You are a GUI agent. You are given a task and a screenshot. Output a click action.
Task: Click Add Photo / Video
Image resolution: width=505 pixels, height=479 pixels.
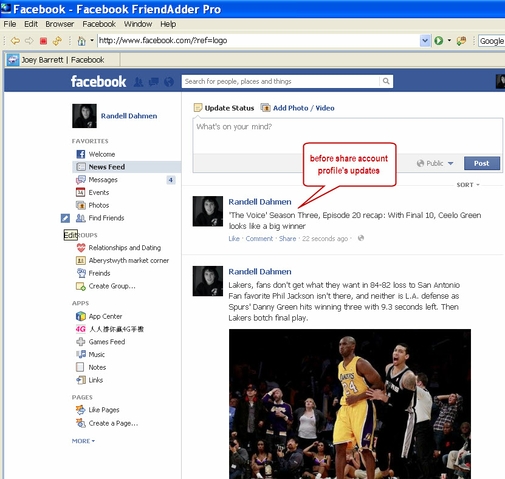click(x=298, y=108)
